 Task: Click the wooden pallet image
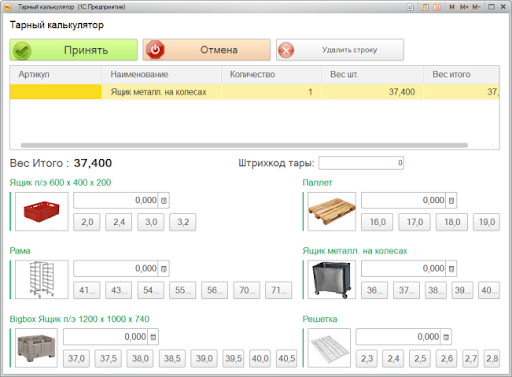click(332, 211)
